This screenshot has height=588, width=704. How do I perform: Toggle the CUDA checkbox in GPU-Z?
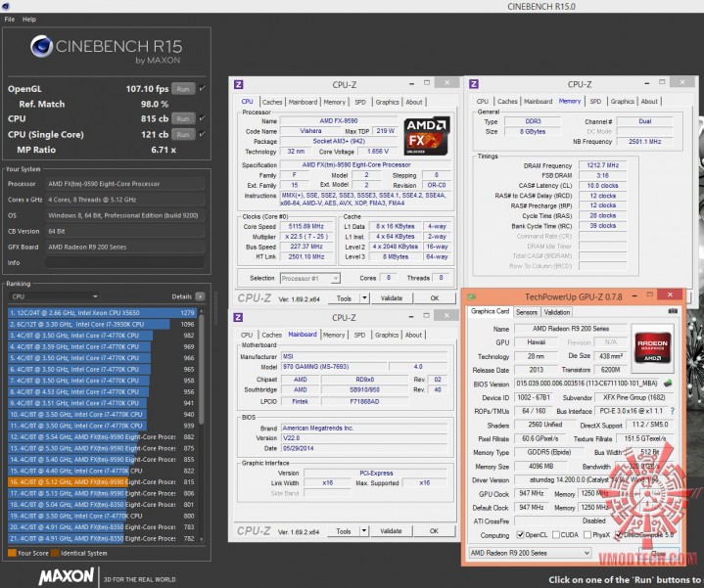click(x=556, y=534)
